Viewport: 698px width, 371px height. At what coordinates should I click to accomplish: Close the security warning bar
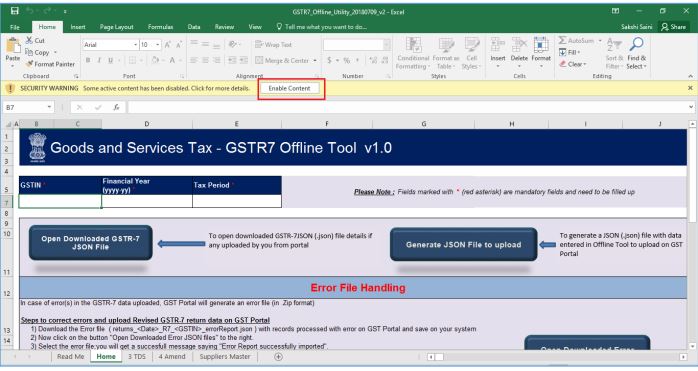[690, 88]
